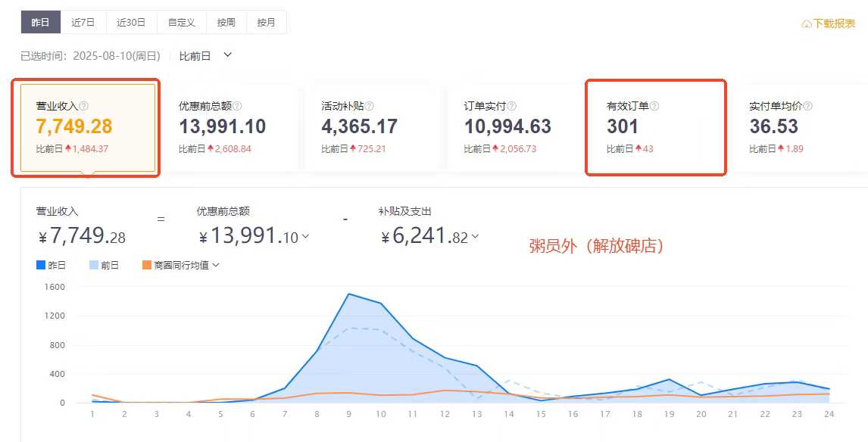868x442 pixels.
Task: Click the cloud download icon for report
Action: (x=807, y=23)
